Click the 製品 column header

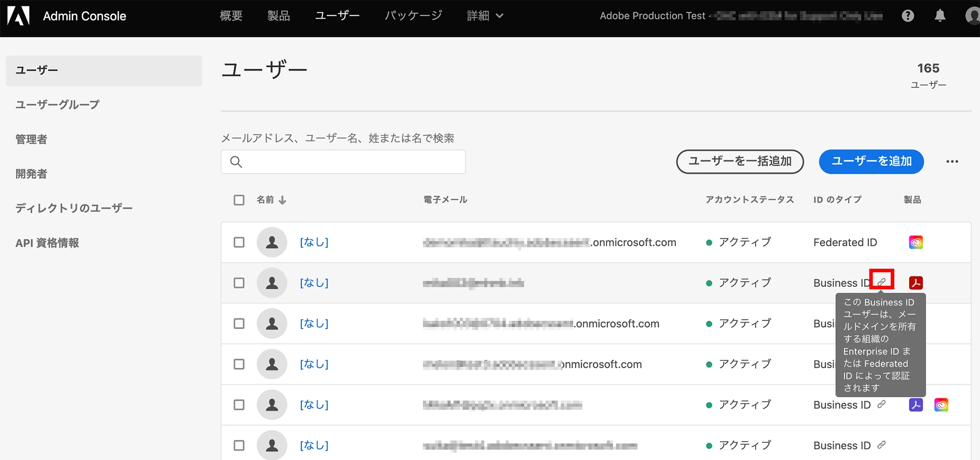[912, 200]
